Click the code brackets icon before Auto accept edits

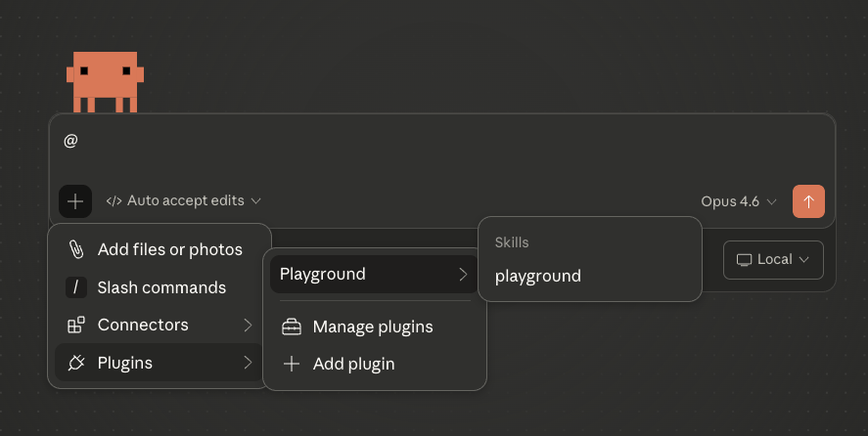tap(114, 201)
